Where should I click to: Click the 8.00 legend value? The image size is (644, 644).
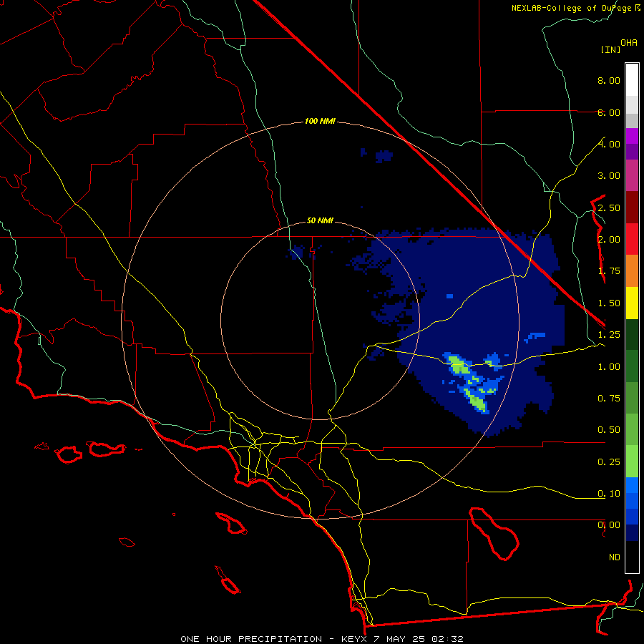(x=609, y=80)
